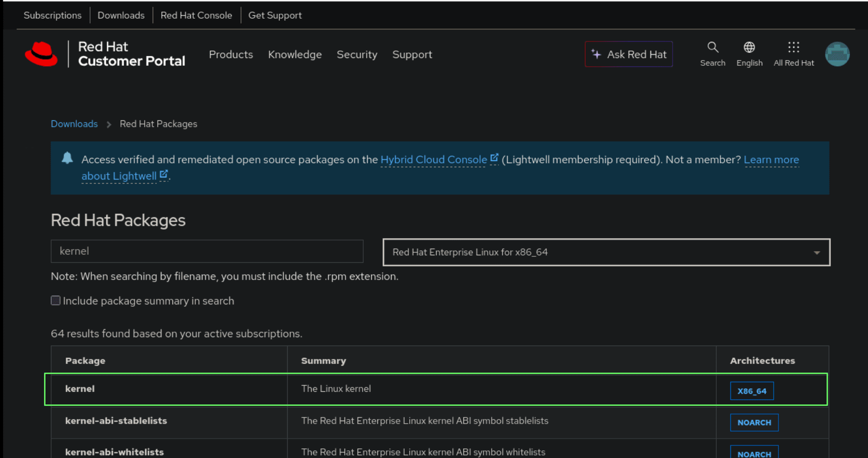
Task: Open Get Support top link
Action: coord(275,15)
